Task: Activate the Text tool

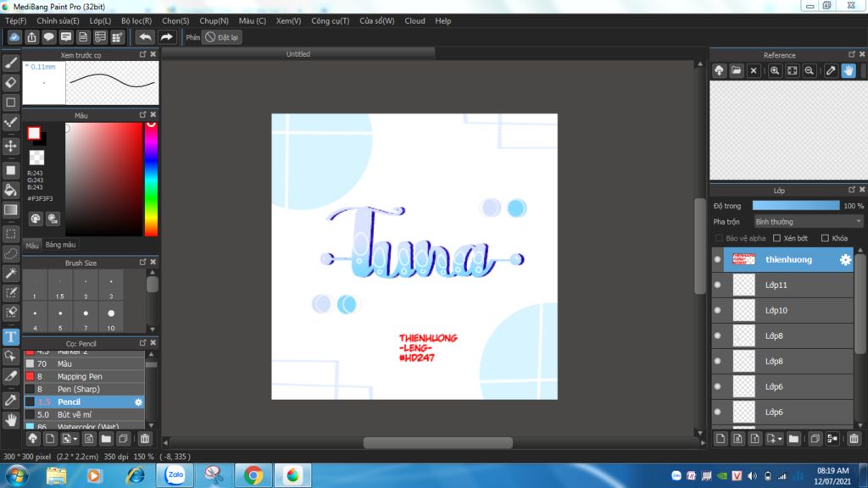Action: (x=10, y=337)
